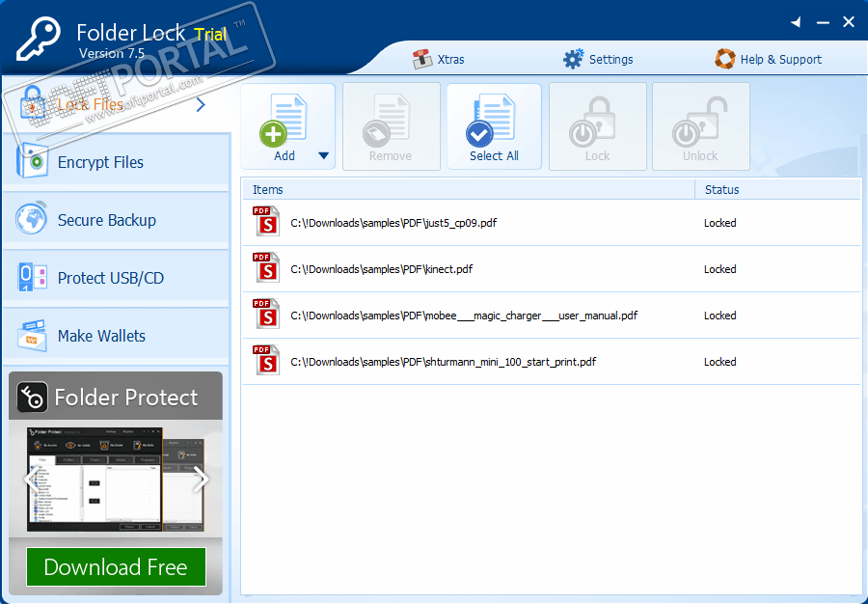The width and height of the screenshot is (868, 604).
Task: Select Encrypt Files in the sidebar
Action: tap(116, 162)
